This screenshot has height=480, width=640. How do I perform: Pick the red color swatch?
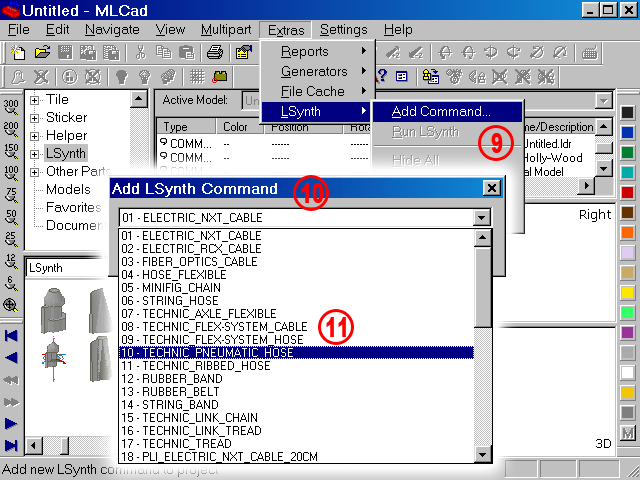(x=627, y=192)
